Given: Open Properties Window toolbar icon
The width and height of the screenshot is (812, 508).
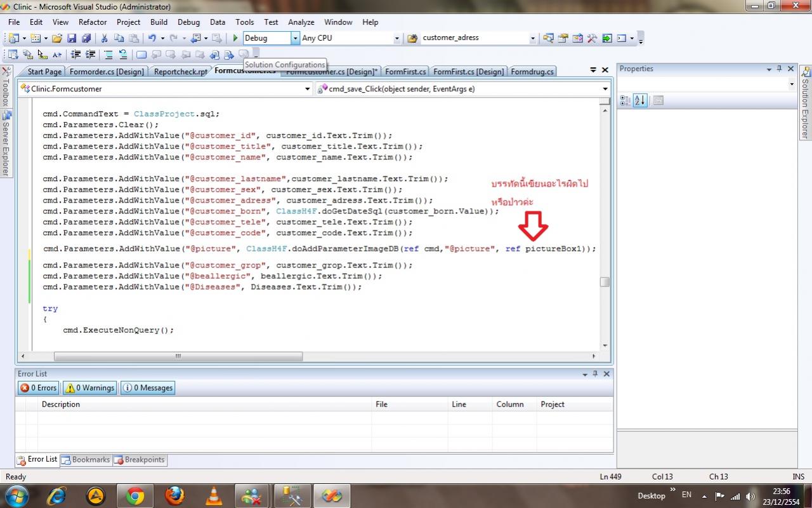Looking at the screenshot, I should (x=563, y=38).
